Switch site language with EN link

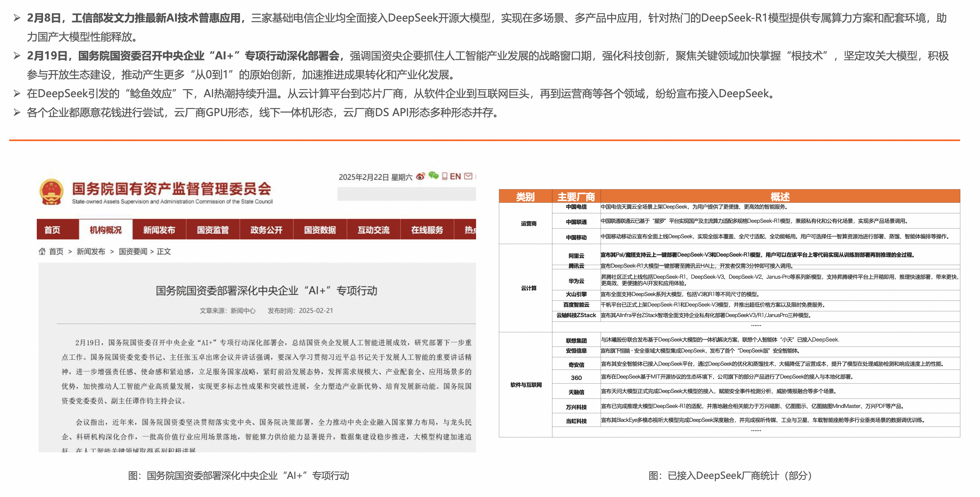(455, 177)
